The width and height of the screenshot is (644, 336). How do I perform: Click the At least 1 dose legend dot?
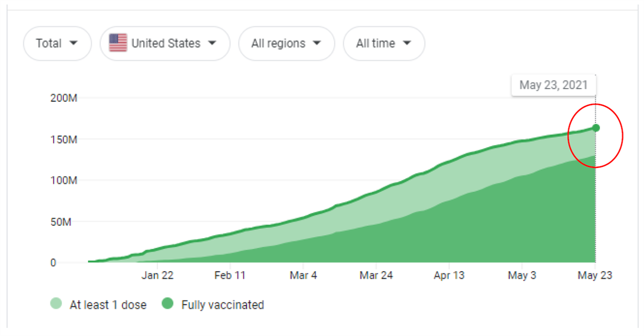click(x=56, y=304)
